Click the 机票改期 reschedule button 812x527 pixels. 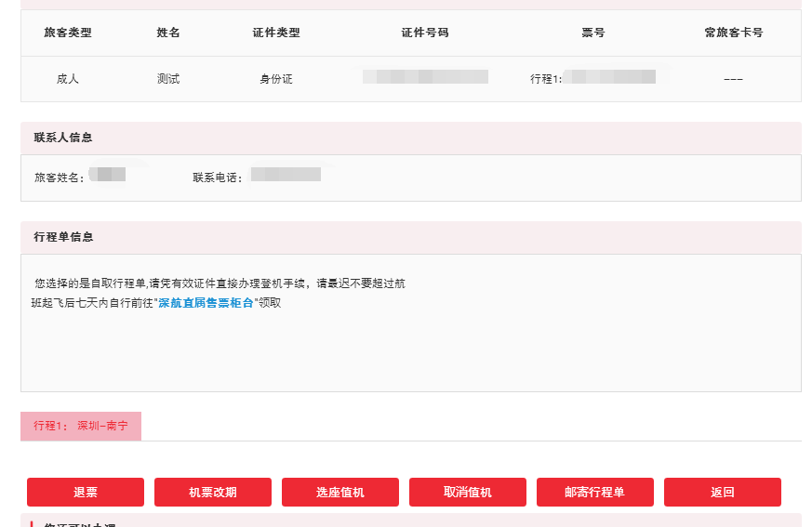coord(213,492)
